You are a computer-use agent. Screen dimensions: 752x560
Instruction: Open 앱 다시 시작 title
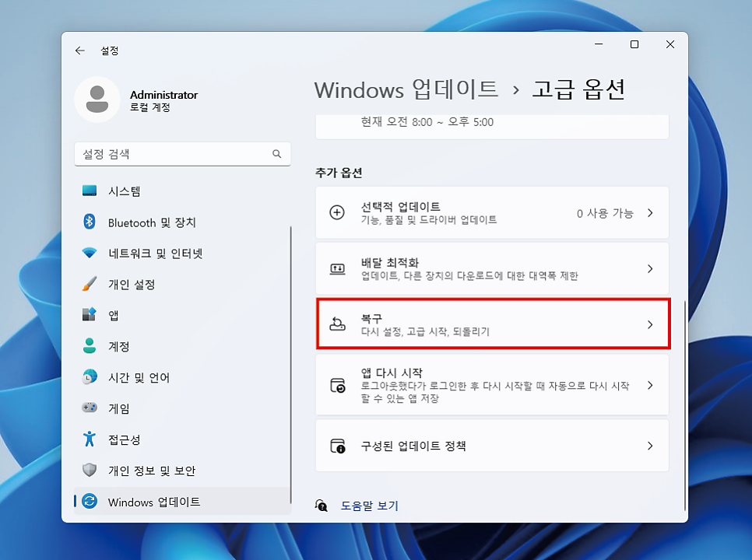click(392, 373)
